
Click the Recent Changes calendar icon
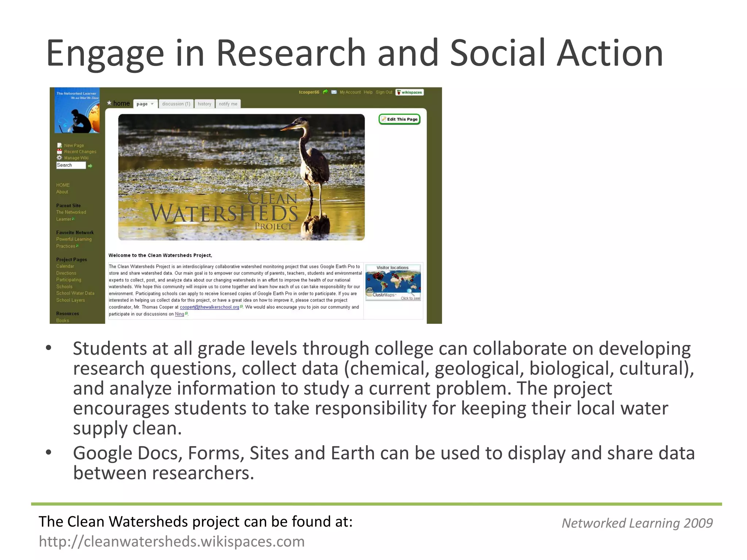pyautogui.click(x=59, y=151)
